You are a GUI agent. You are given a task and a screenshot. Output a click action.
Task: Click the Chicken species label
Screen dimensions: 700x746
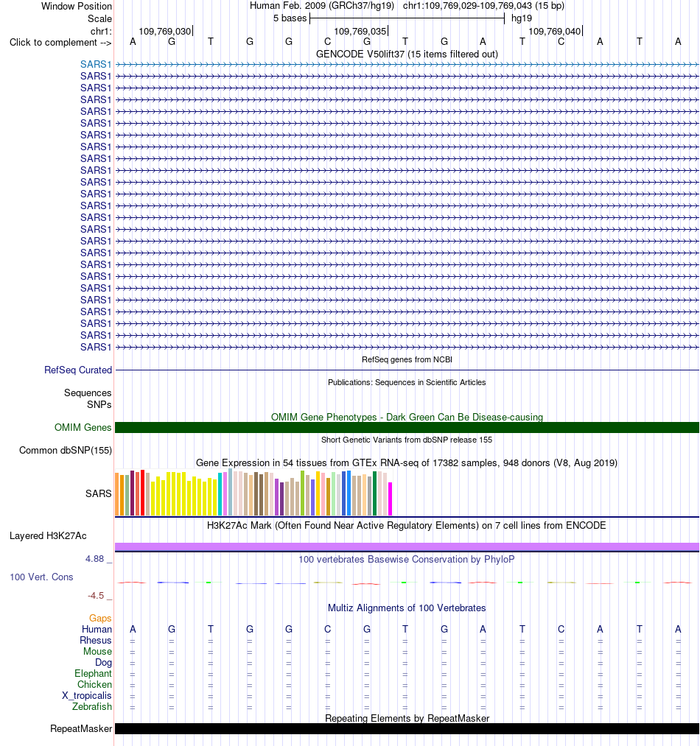(95, 685)
